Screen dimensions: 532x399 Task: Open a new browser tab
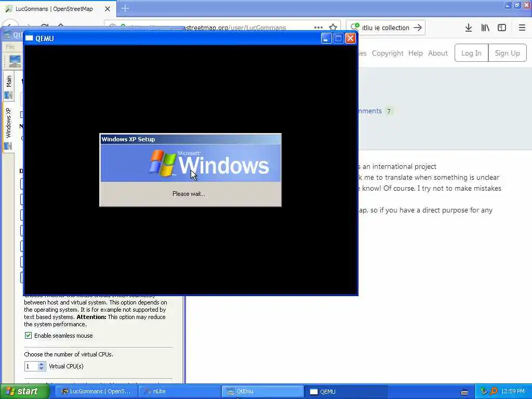coord(125,8)
